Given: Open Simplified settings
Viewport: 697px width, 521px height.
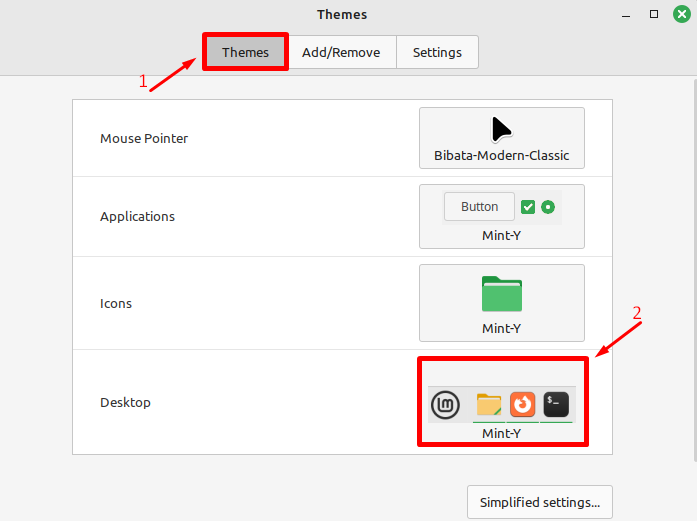Looking at the screenshot, I should pos(539,502).
